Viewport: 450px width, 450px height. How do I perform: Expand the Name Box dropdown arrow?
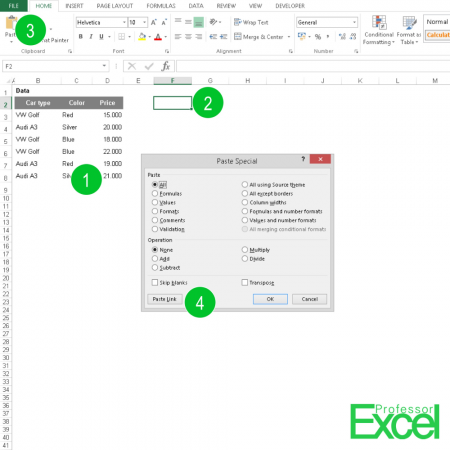(x=104, y=66)
